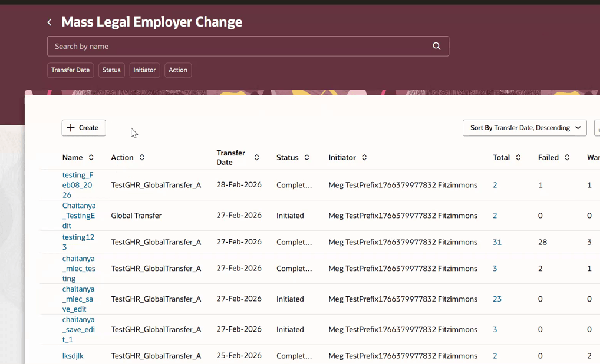
Task: Sort by the Total column arrows
Action: [x=518, y=157]
